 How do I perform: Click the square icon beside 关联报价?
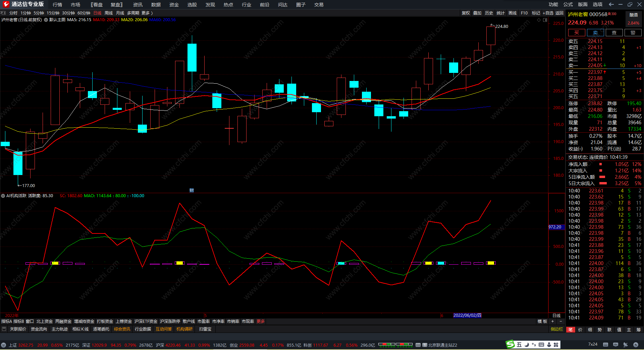click(x=4, y=329)
